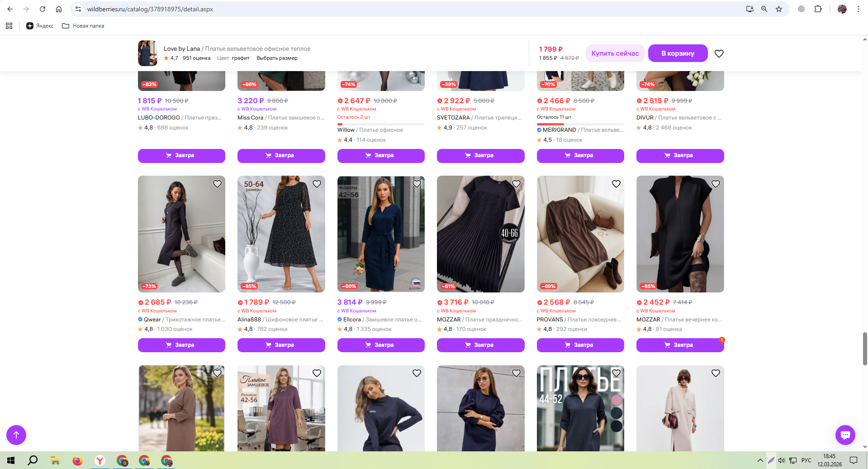Open the SVETOZARA trapeze dress link
This screenshot has width=868, height=469.
pos(479,118)
